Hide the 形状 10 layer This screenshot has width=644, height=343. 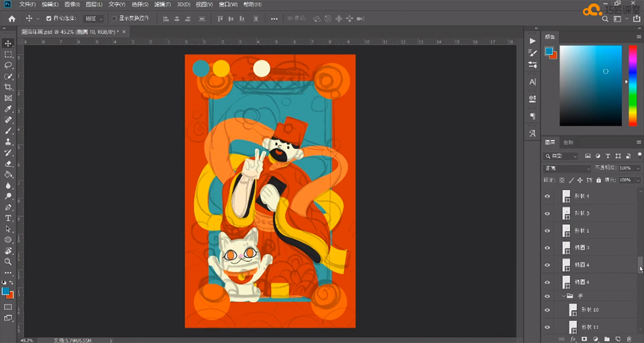pos(547,309)
